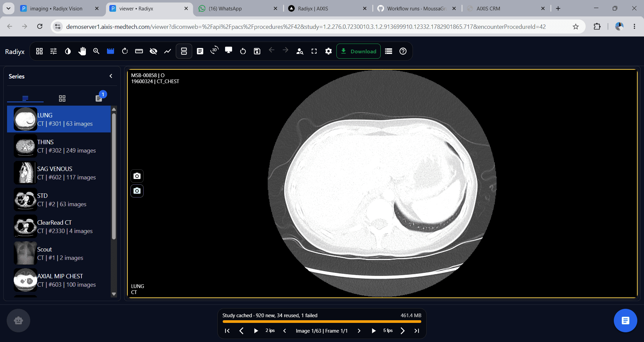This screenshot has height=342, width=644.
Task: Toggle the hide annotations eye icon
Action: pos(153,51)
